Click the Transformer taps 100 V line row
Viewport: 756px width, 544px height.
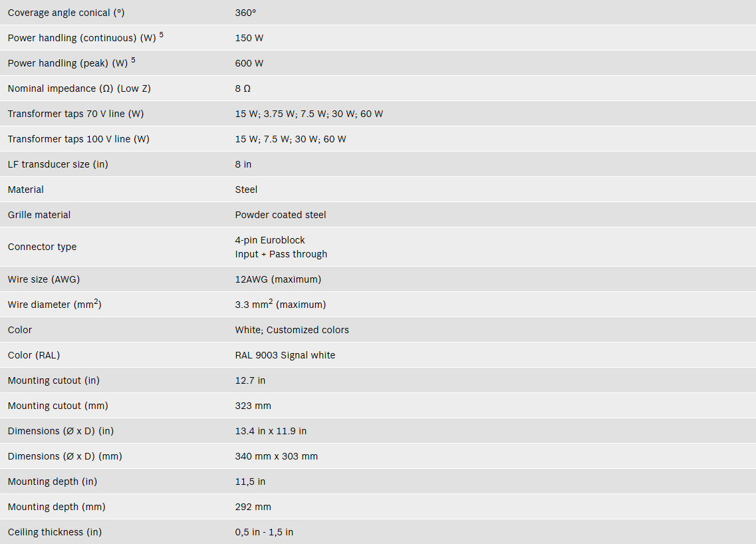[x=378, y=139]
